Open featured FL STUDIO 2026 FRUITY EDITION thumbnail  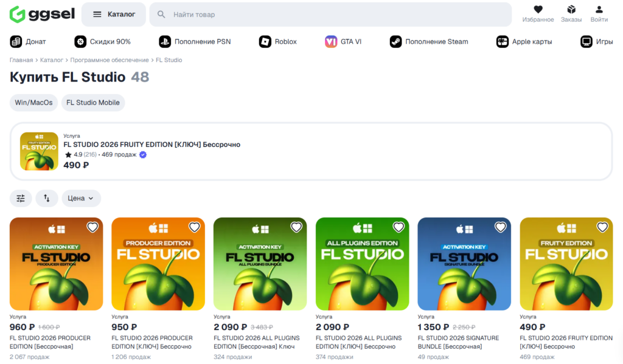(x=40, y=151)
